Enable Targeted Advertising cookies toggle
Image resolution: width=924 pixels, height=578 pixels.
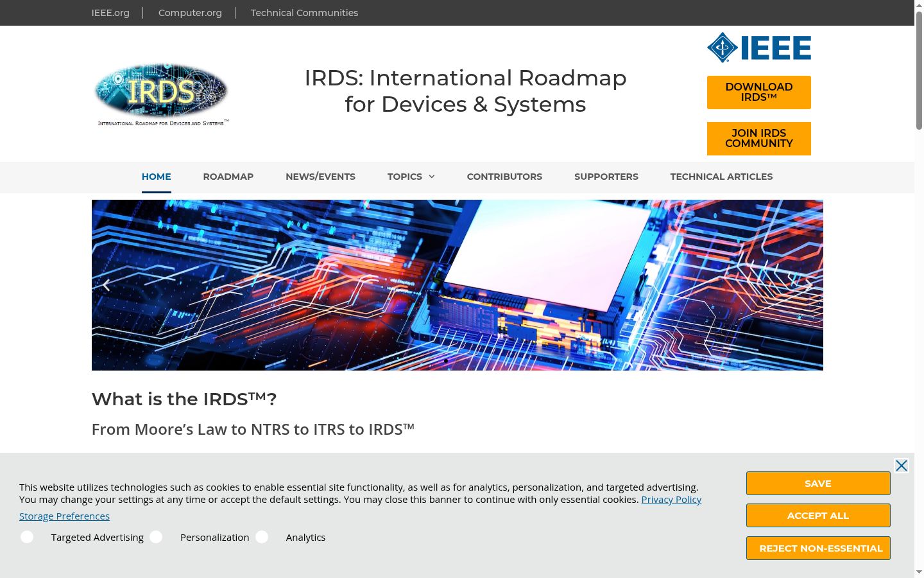click(x=27, y=537)
